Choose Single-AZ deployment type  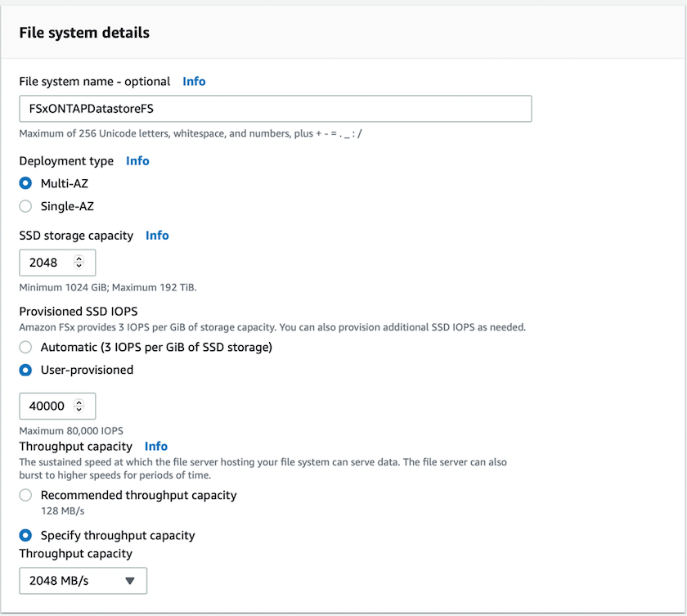[26, 206]
